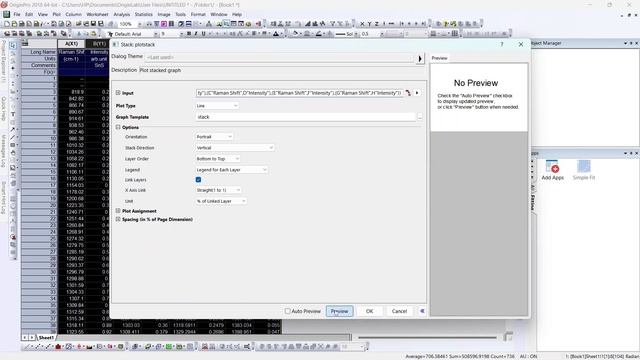Open the Statistics menu
The height and width of the screenshot is (360, 640).
pos(144,14)
